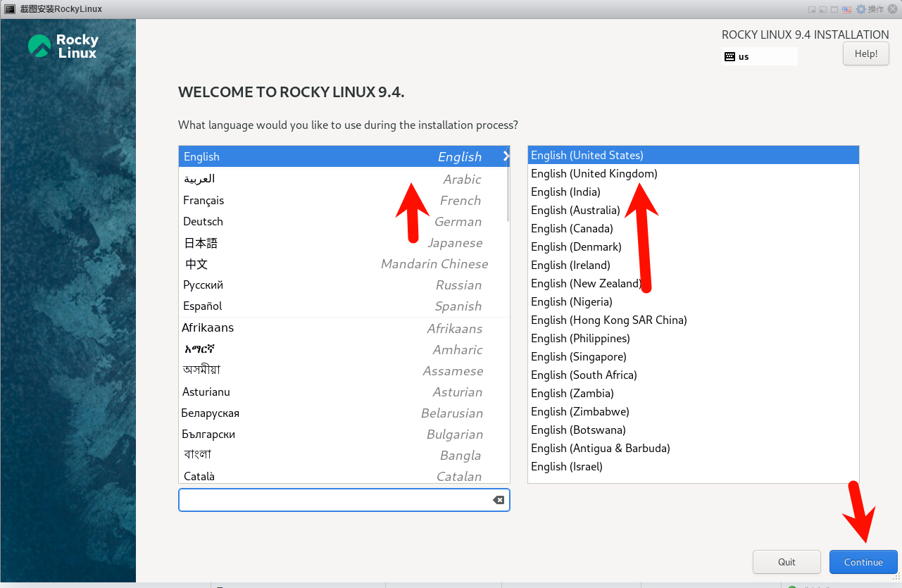Choose English (United States) locale
902x588 pixels.
click(x=694, y=155)
